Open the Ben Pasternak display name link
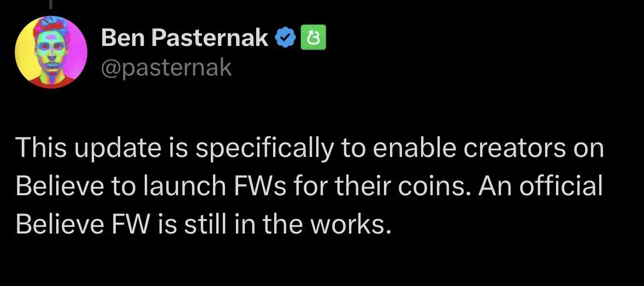Screen dimensions: 644x286 185,38
